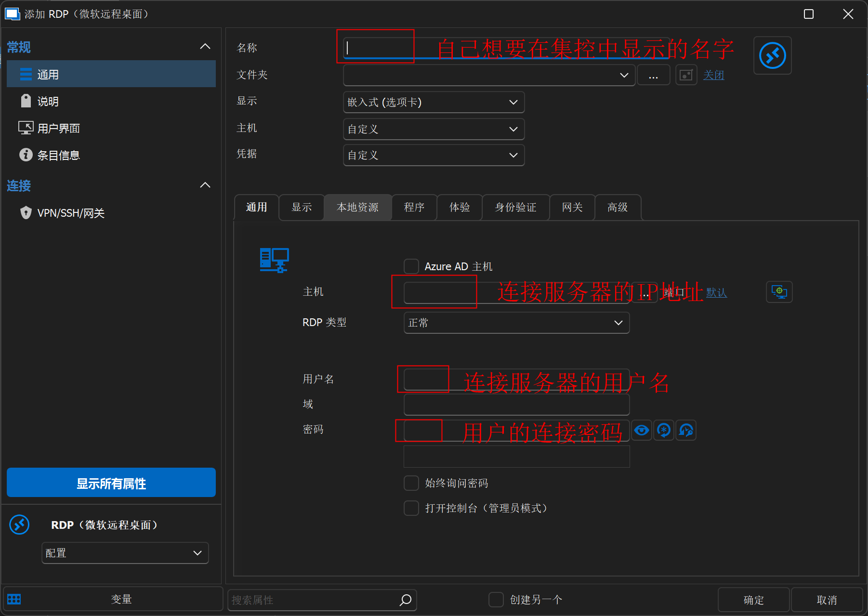
Task: Switch to the 网关 tab
Action: pyautogui.click(x=572, y=208)
